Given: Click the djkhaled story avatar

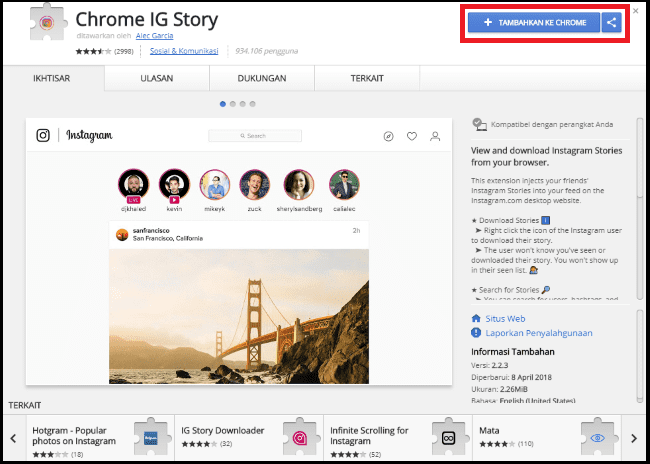Looking at the screenshot, I should (133, 185).
